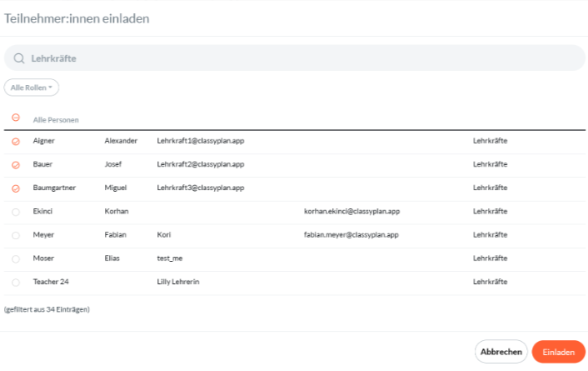Check the Teacher 24 row checkbox
This screenshot has width=588, height=371.
[x=16, y=283]
